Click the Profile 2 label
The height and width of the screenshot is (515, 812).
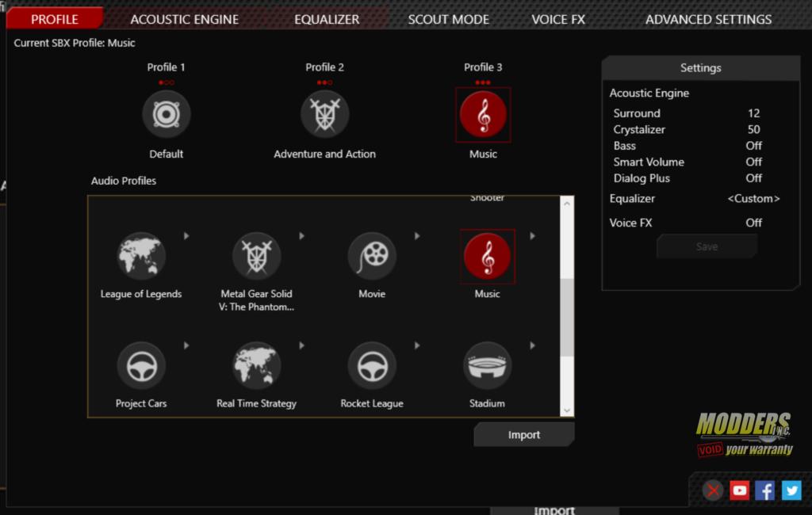point(324,67)
